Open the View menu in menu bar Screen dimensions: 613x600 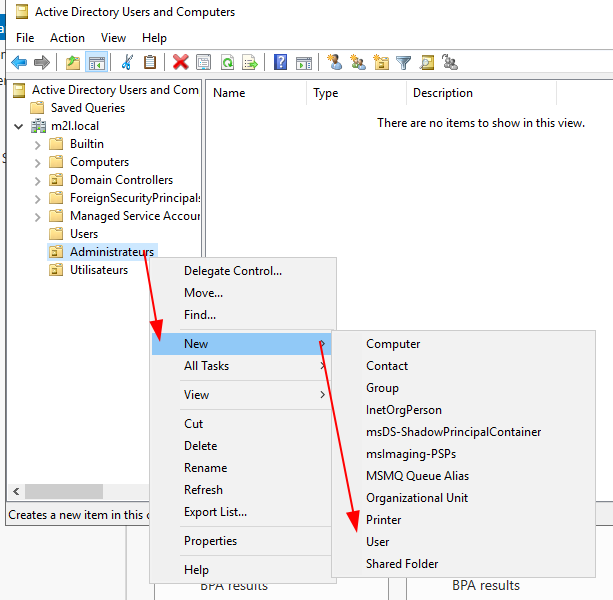click(113, 38)
